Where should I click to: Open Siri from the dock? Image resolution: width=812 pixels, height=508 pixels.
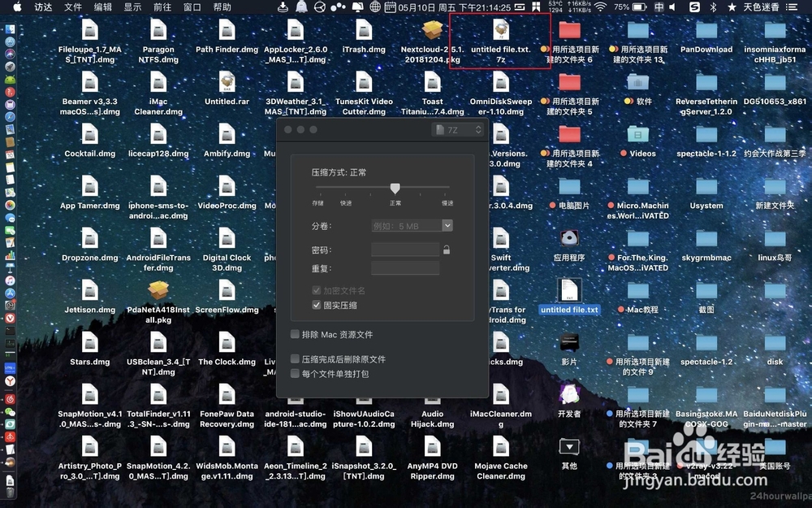(10, 54)
